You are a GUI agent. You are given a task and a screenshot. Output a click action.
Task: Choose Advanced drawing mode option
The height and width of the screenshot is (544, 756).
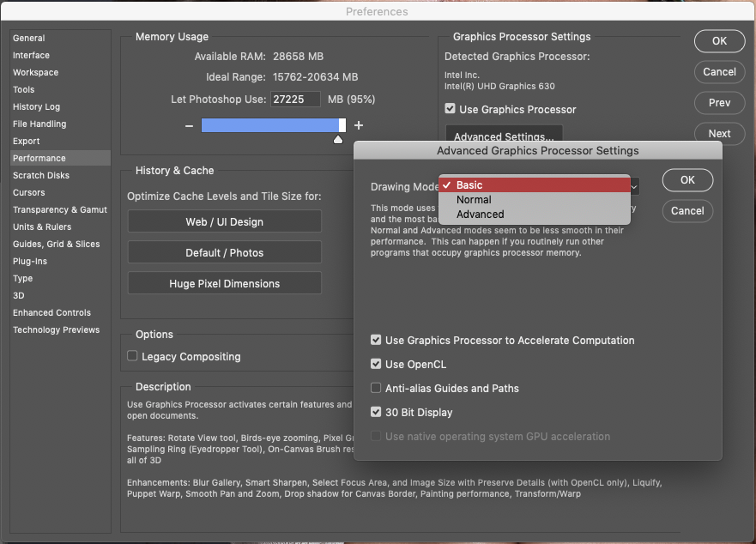coord(480,215)
